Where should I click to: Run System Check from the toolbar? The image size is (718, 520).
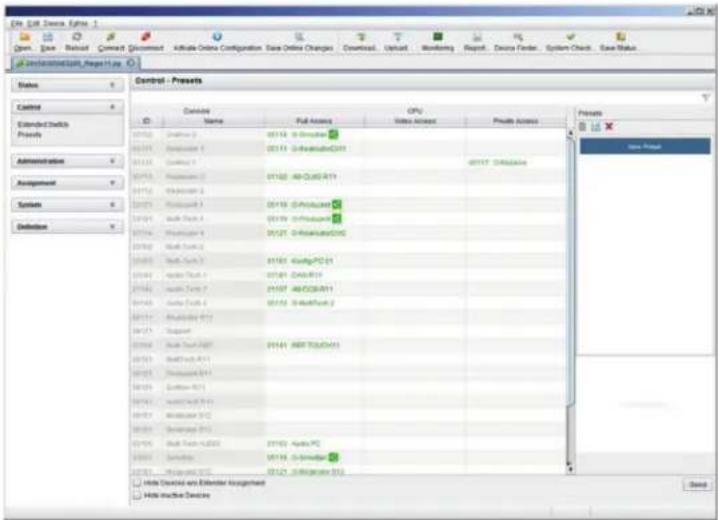coord(570,41)
